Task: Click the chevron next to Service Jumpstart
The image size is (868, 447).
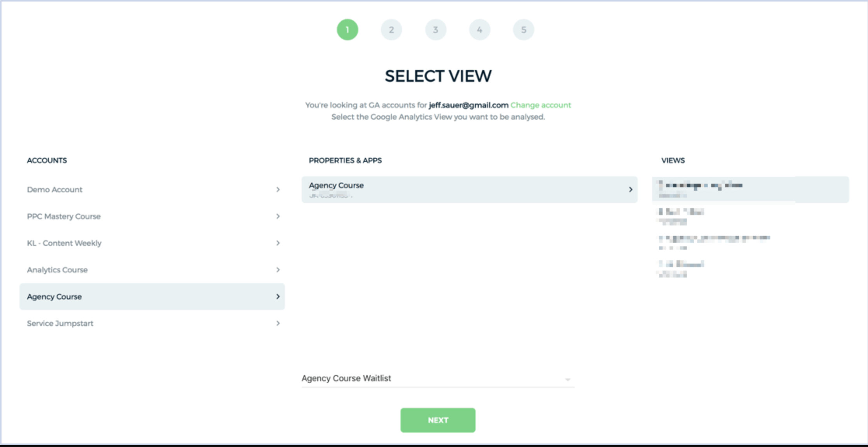Action: pos(278,323)
